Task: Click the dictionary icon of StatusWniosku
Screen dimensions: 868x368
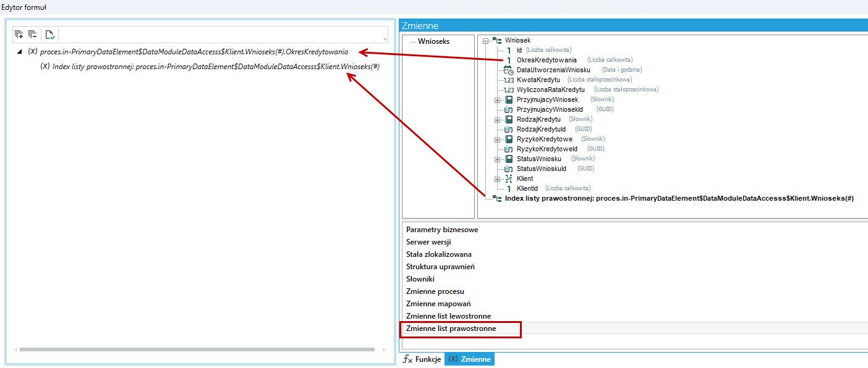Action: coord(509,159)
